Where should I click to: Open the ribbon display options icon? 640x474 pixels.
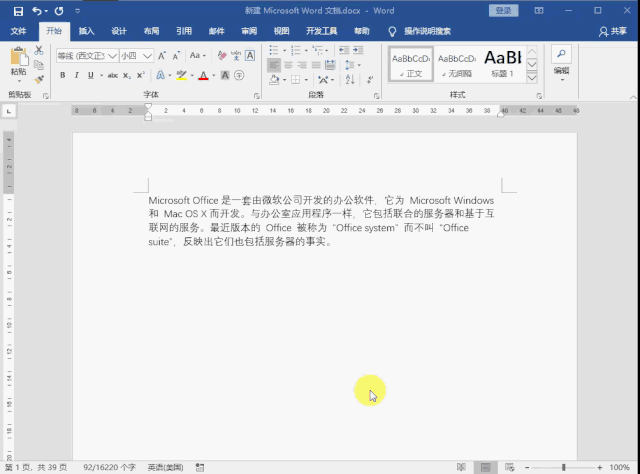(539, 11)
